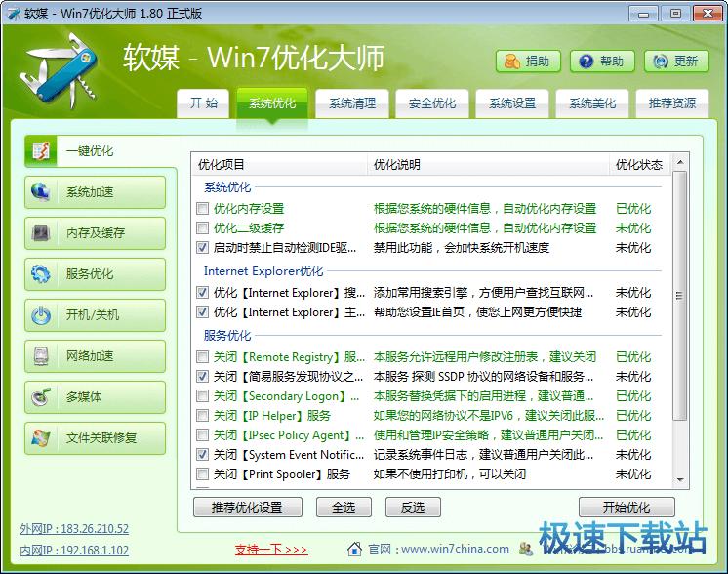
Task: Select 内存及缓存 sidebar icon
Action: click(x=41, y=233)
